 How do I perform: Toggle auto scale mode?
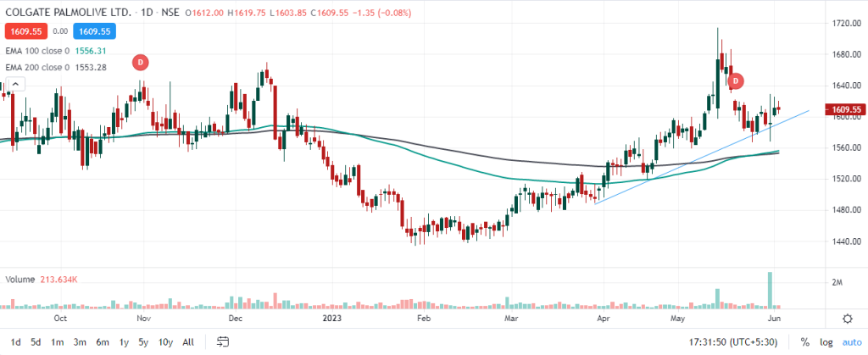tap(850, 342)
